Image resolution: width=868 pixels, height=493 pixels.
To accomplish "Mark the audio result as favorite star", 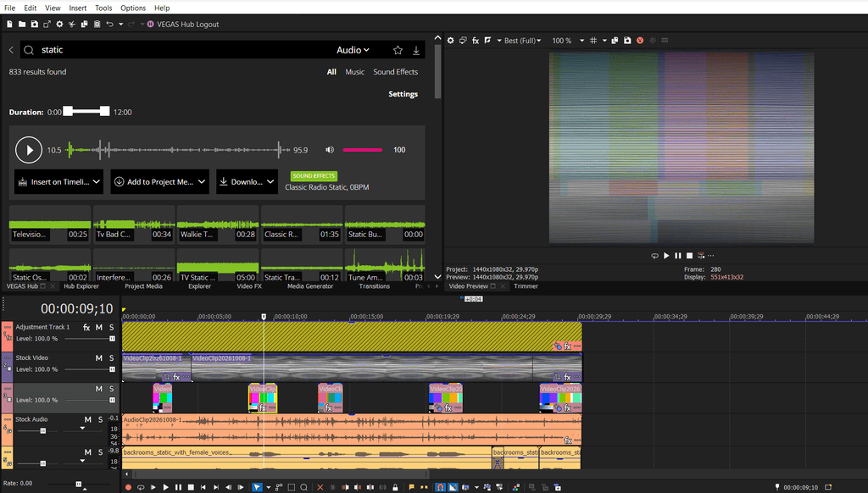I will [x=398, y=50].
